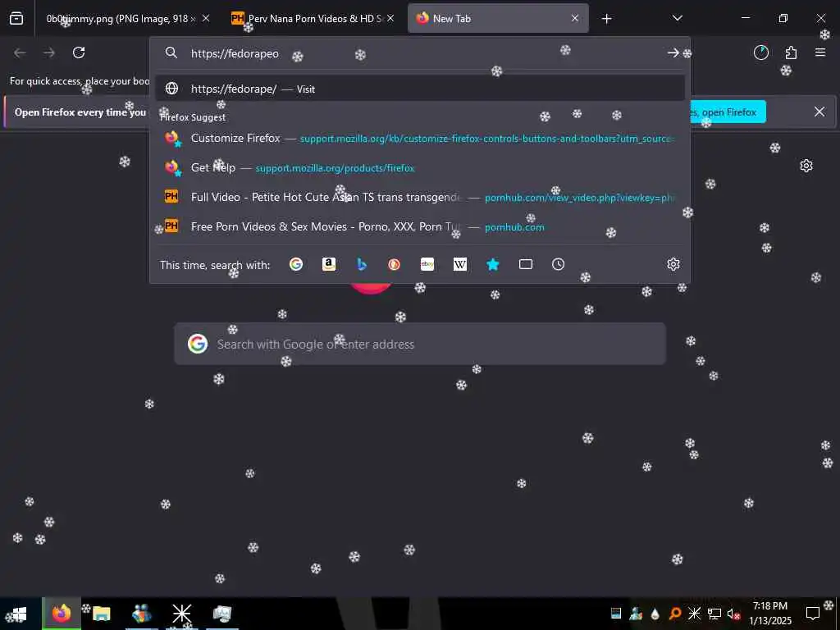The height and width of the screenshot is (630, 840).
Task: Search within open Tabs icon
Action: [x=526, y=264]
